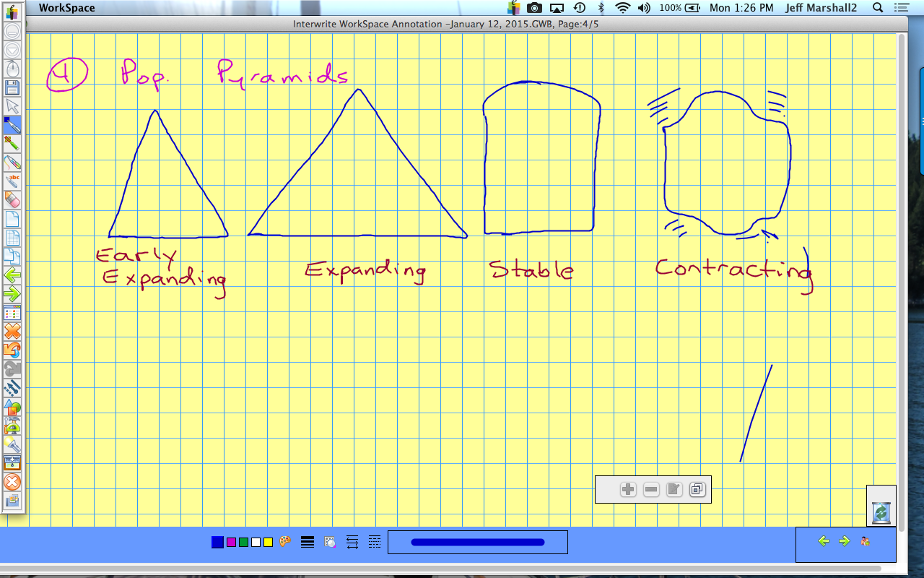Open the color palette picker
Screen dimensions: 924x578
click(x=284, y=542)
